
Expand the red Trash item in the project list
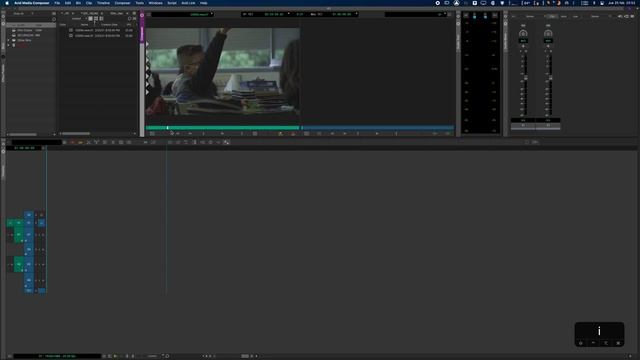click(9, 45)
